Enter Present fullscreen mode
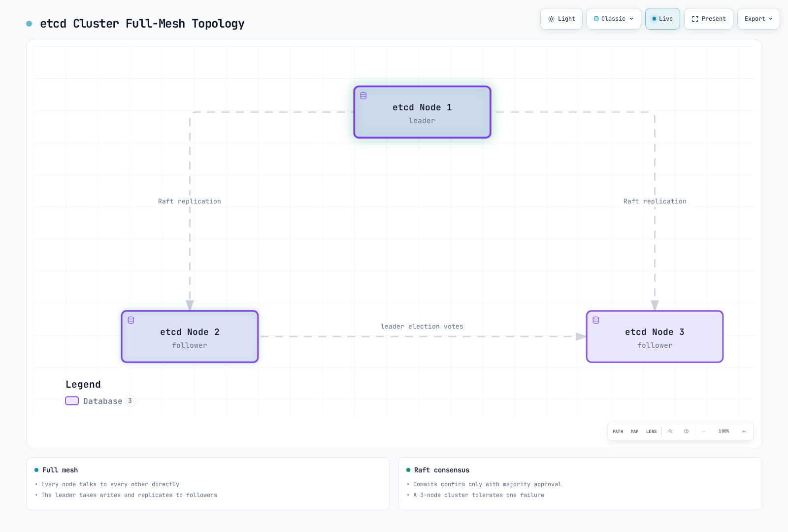 (709, 19)
